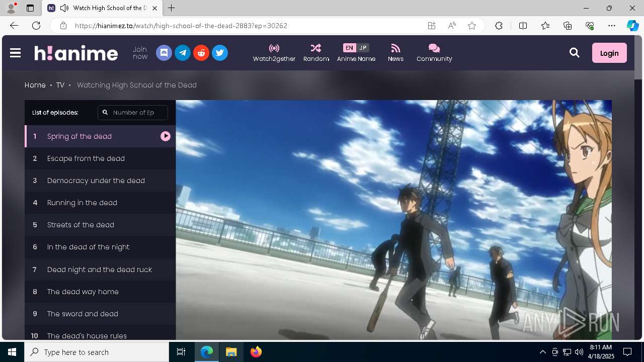Open the hamburger sidebar menu
The height and width of the screenshot is (362, 644).
click(16, 53)
